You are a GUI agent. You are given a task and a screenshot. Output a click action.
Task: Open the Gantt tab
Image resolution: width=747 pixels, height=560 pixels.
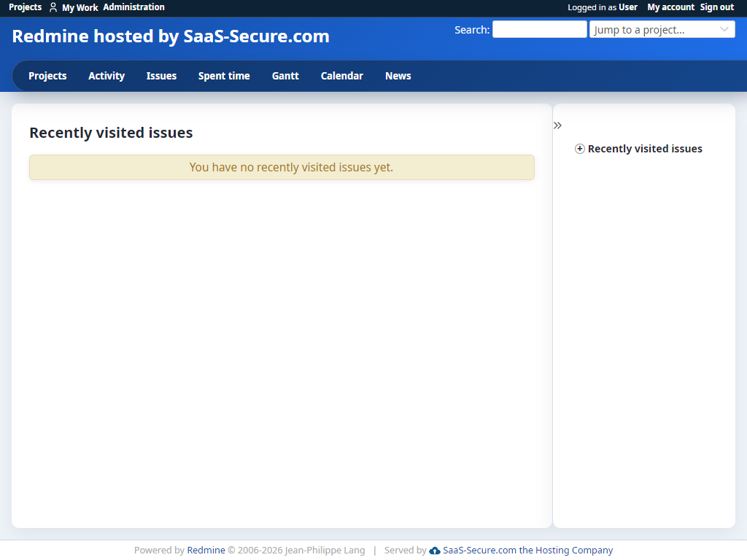point(285,76)
